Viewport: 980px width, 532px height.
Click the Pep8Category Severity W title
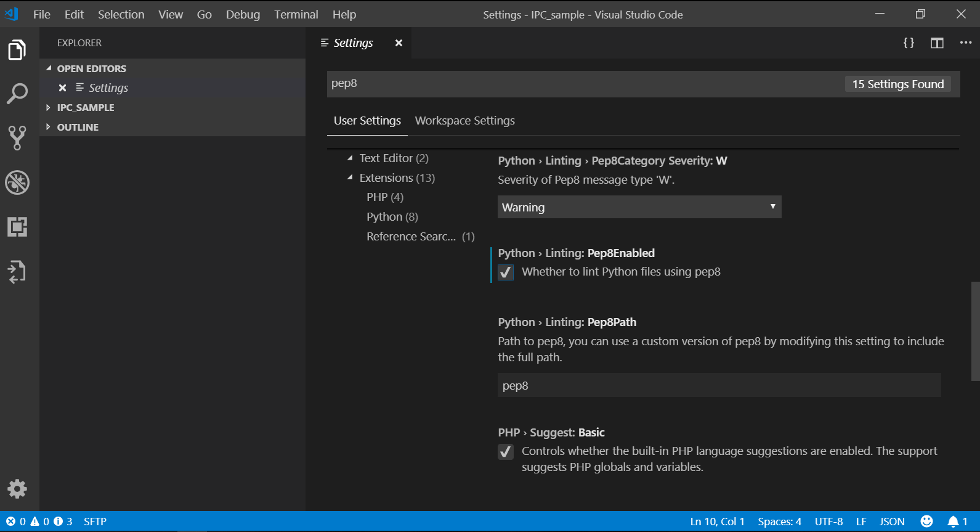[x=613, y=160]
